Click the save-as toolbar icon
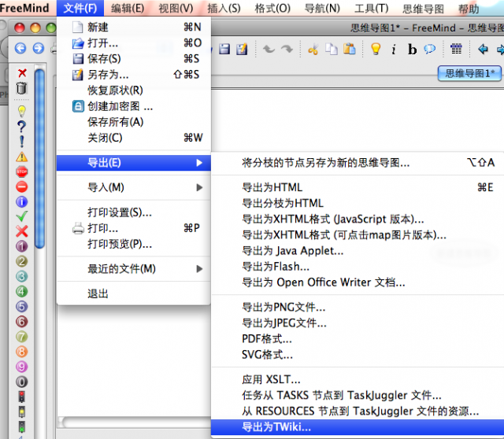 pyautogui.click(x=242, y=49)
